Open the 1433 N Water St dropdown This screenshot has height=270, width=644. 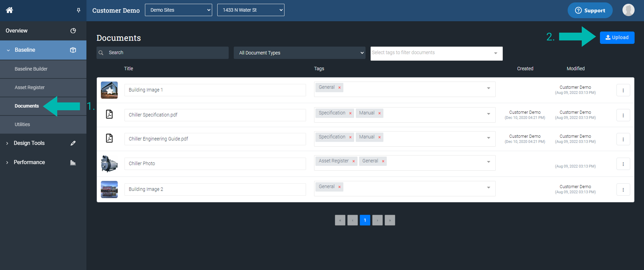[x=251, y=10]
